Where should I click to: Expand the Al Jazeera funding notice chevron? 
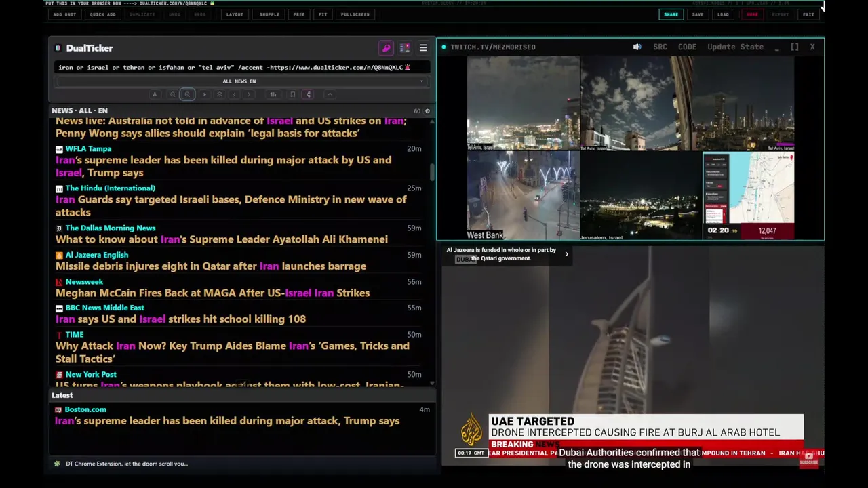click(x=566, y=254)
